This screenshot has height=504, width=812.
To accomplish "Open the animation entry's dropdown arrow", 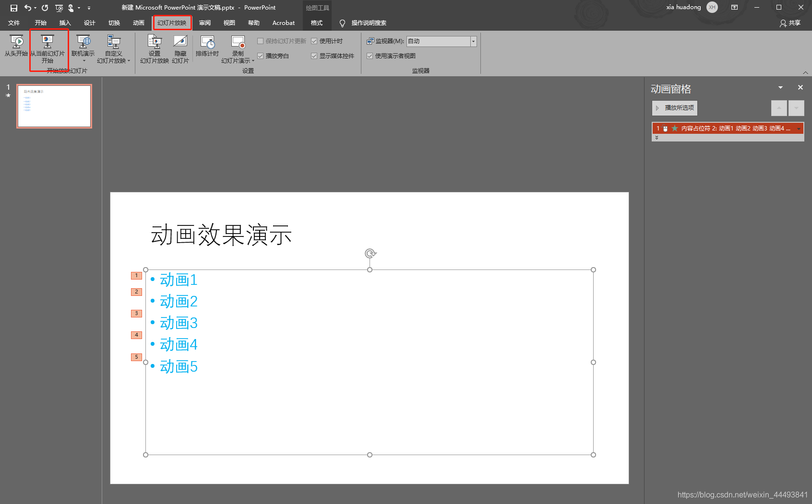I will pos(799,129).
